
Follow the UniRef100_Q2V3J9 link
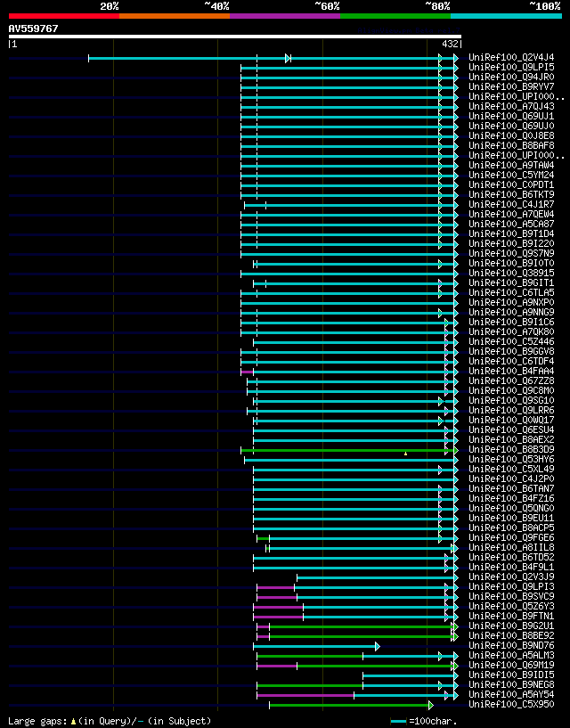tap(511, 577)
